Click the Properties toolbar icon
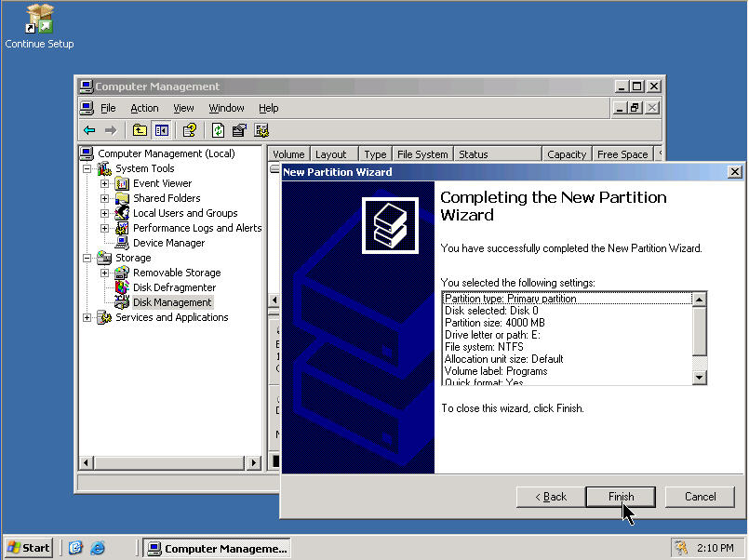Screen dimensions: 749x560 pos(239,130)
